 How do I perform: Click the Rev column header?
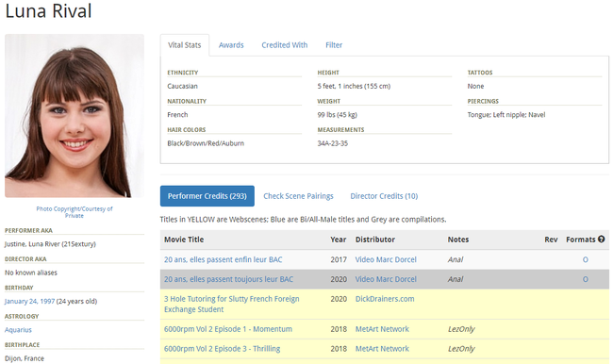click(x=551, y=240)
